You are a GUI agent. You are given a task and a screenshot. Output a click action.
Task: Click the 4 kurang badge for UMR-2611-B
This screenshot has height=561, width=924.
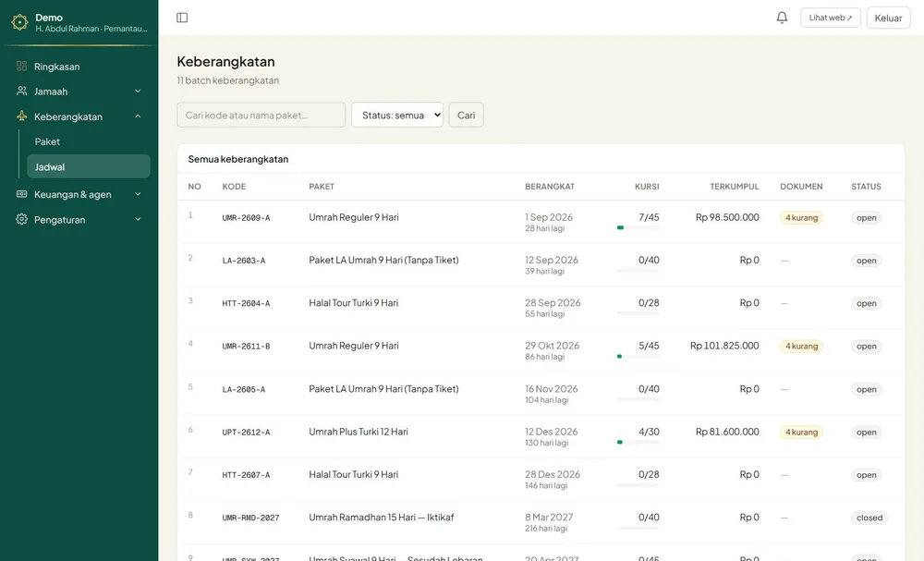[801, 346]
